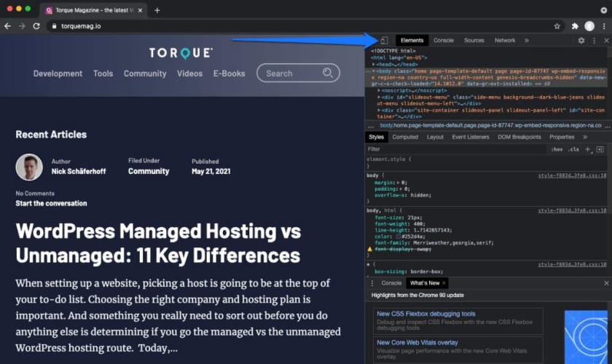Select the Computed tab
The height and width of the screenshot is (364, 612).
coord(405,137)
